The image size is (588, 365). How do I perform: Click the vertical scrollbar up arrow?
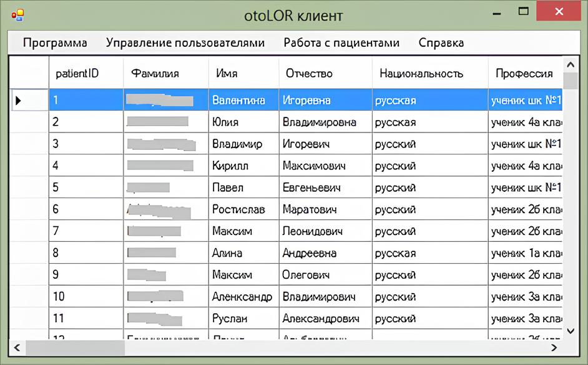570,64
